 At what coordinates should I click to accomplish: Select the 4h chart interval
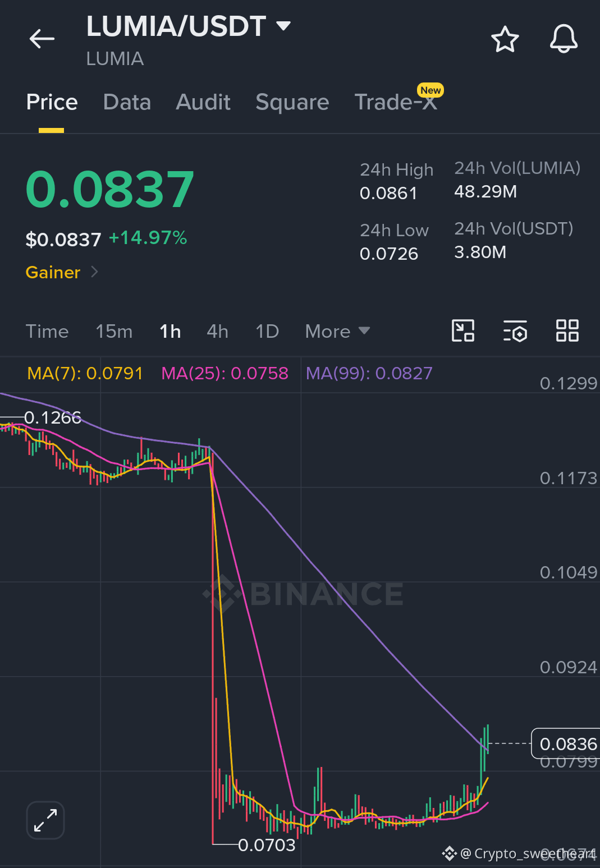217,331
